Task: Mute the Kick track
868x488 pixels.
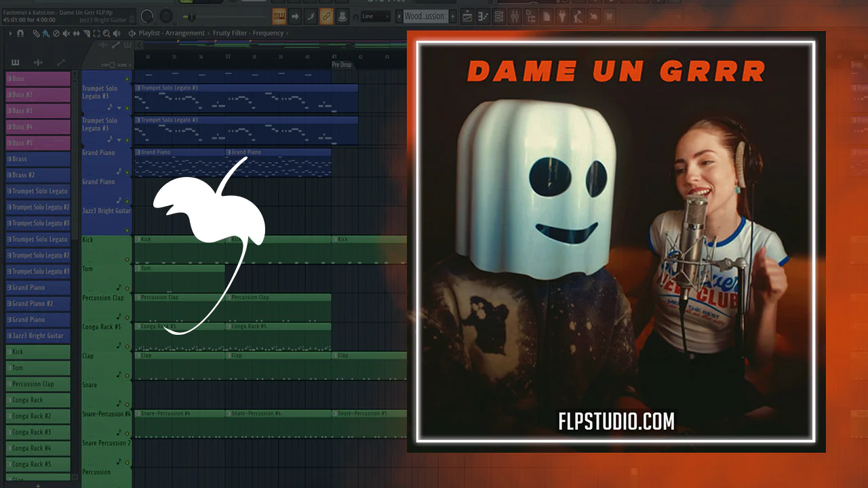Action: coord(127,260)
